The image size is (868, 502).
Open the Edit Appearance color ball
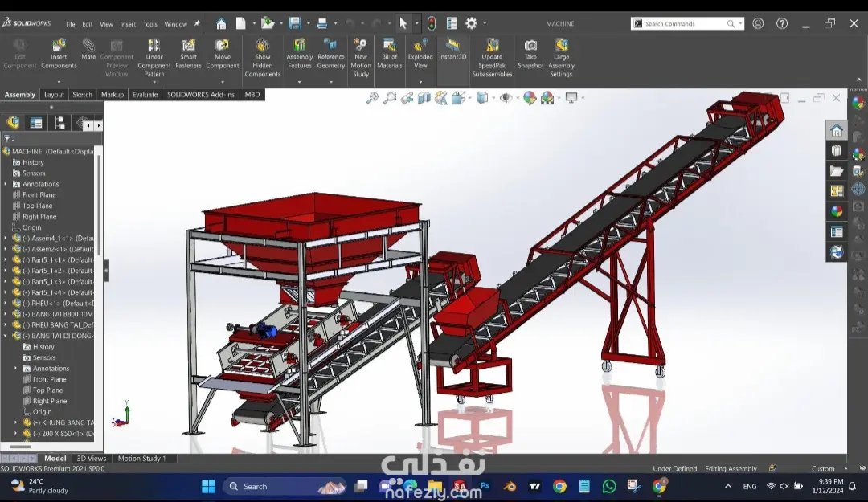(x=530, y=98)
